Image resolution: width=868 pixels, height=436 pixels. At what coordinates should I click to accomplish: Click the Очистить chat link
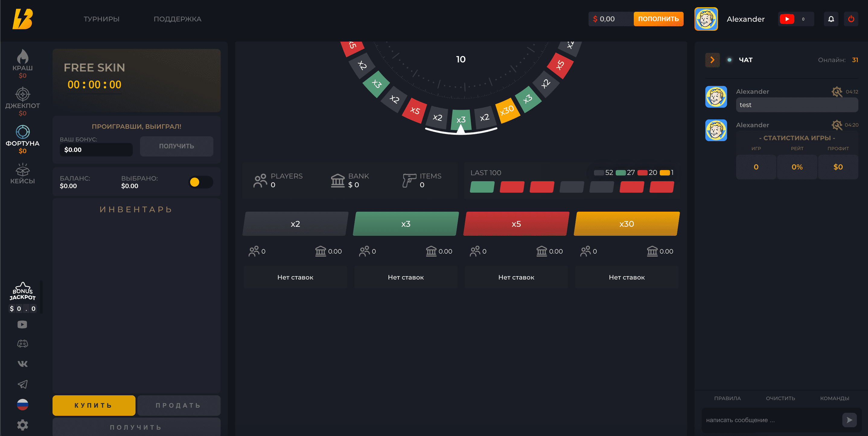point(780,398)
